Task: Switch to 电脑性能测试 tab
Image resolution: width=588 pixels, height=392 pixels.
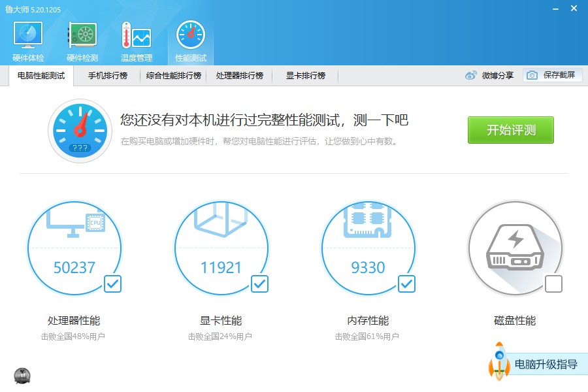Action: point(41,76)
